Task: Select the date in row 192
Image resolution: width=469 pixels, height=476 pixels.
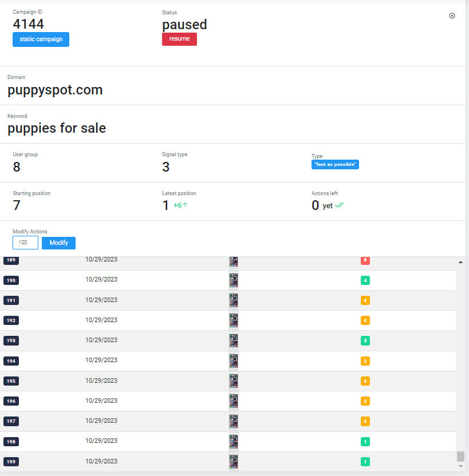Action: coord(101,320)
